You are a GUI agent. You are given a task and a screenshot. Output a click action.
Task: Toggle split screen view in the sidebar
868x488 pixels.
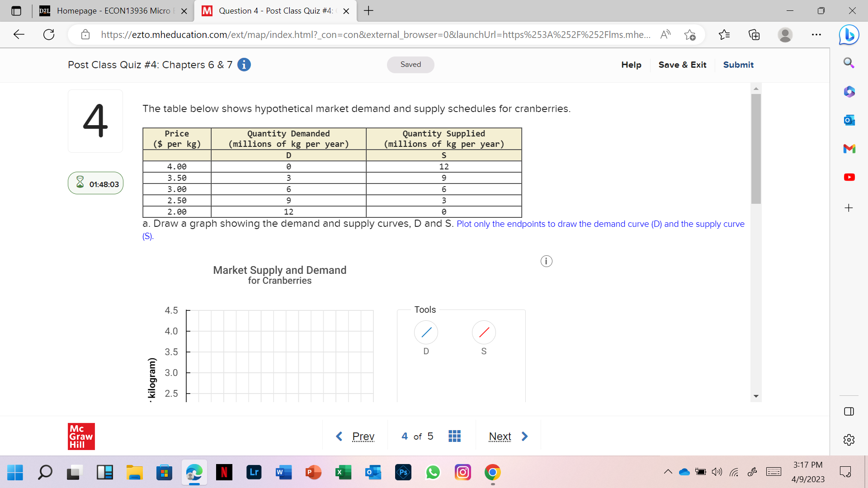pyautogui.click(x=849, y=411)
